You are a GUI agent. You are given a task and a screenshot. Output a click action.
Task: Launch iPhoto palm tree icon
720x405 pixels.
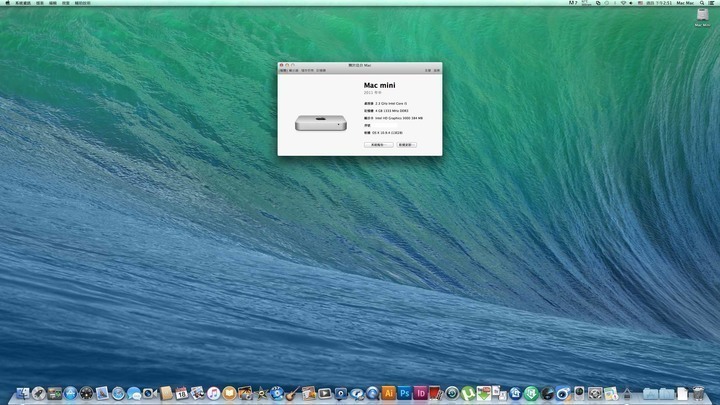pos(245,393)
